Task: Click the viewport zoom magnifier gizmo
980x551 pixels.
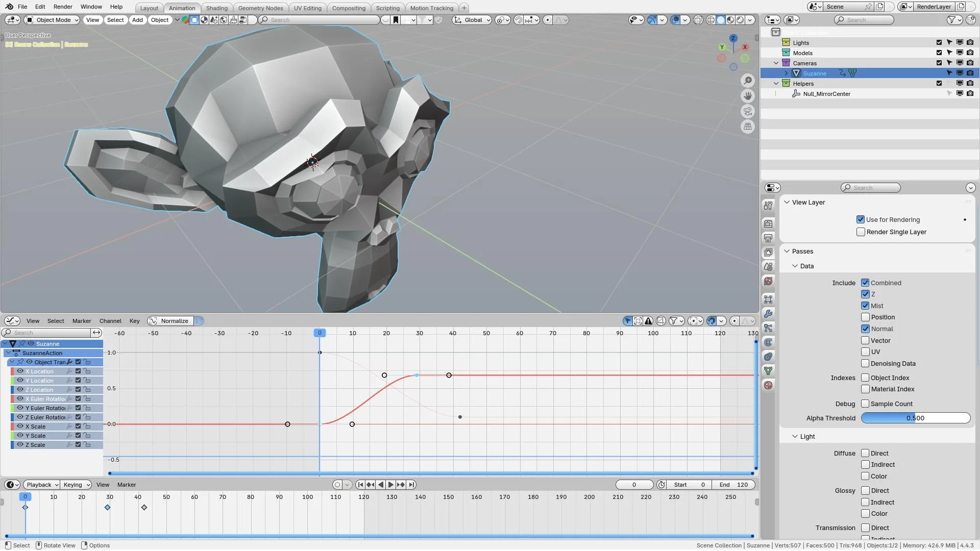Action: click(748, 81)
